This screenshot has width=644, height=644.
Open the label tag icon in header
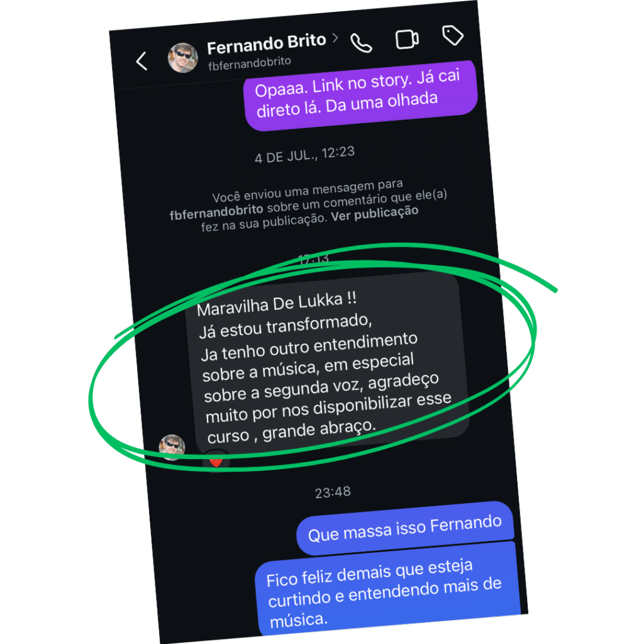pos(453,35)
